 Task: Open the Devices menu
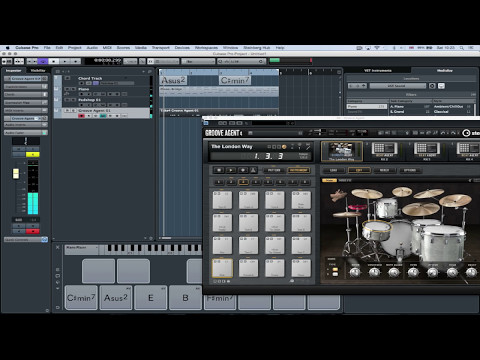click(x=182, y=48)
